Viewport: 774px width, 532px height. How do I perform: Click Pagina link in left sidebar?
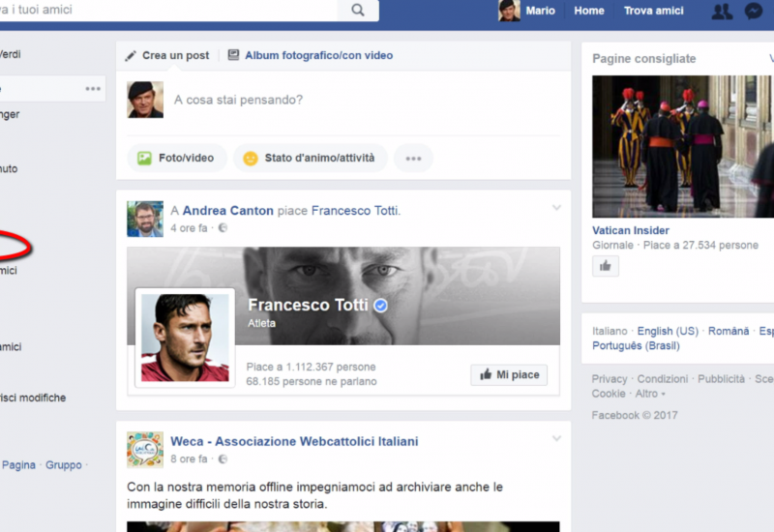point(18,465)
